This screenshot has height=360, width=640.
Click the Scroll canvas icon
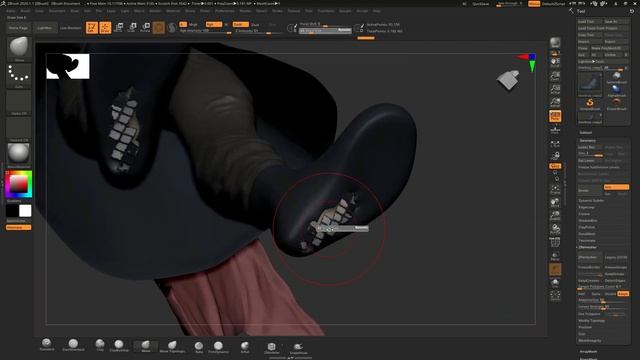[x=555, y=62]
